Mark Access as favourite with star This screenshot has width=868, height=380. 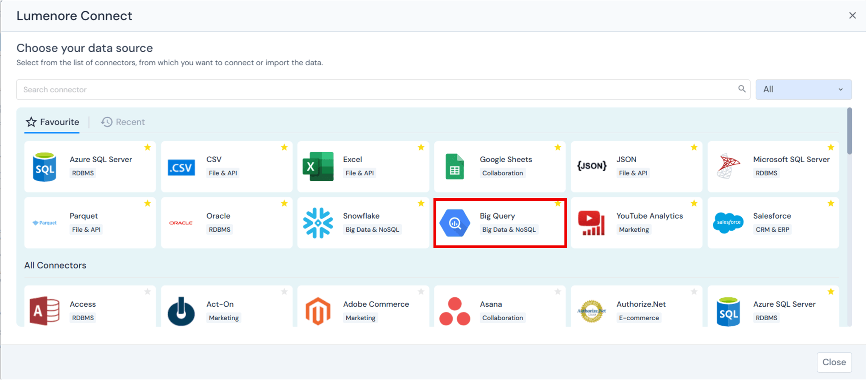[147, 291]
